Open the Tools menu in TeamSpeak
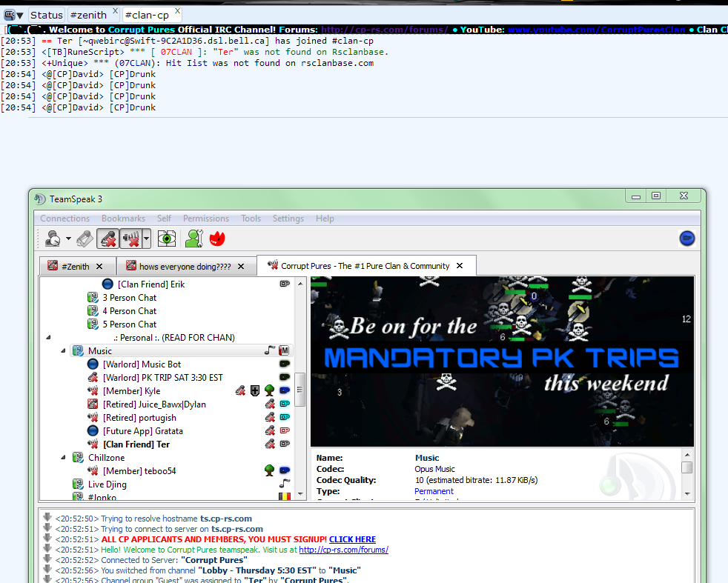The height and width of the screenshot is (583, 728). tap(251, 219)
